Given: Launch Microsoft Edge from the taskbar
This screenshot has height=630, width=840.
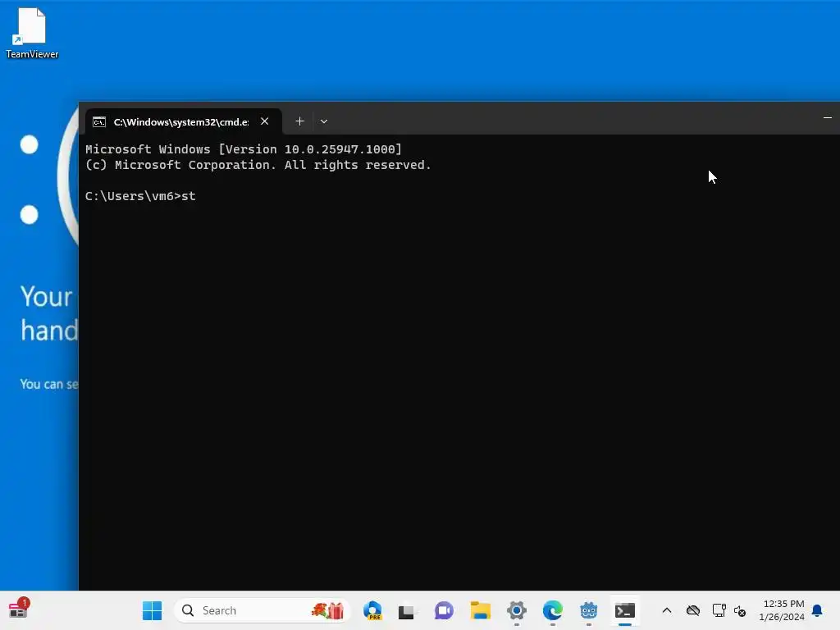Looking at the screenshot, I should [x=552, y=610].
